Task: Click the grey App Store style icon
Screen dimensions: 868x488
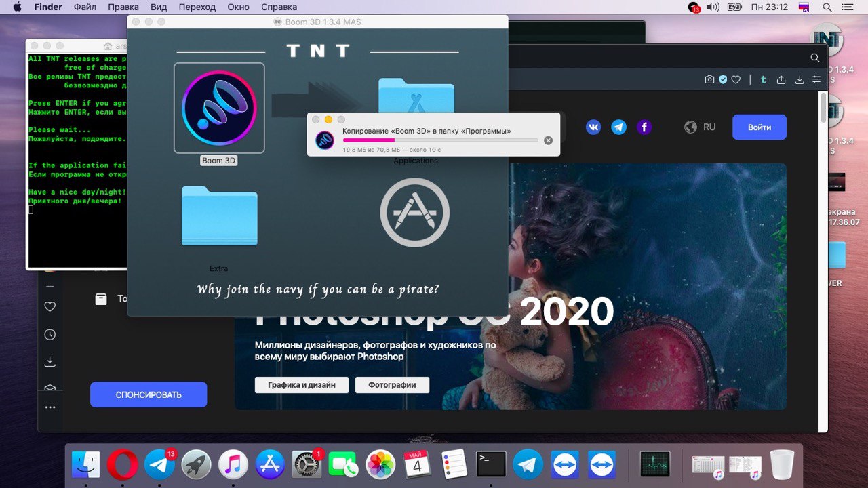Action: [x=414, y=212]
